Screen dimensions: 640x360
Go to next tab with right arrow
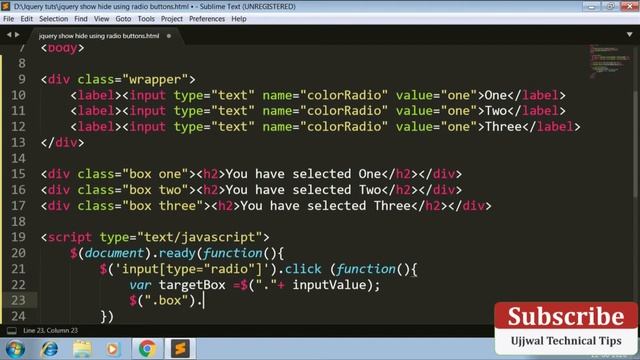pos(17,35)
